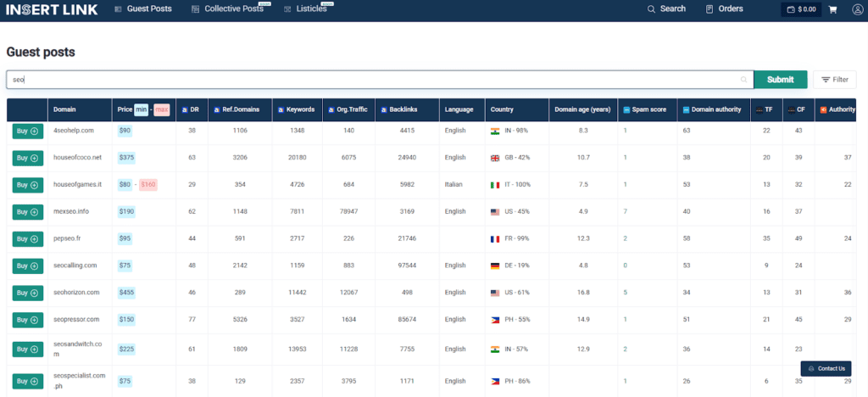The width and height of the screenshot is (868, 397).
Task: Click Italian language in houseofgames.it row
Action: click(x=454, y=184)
